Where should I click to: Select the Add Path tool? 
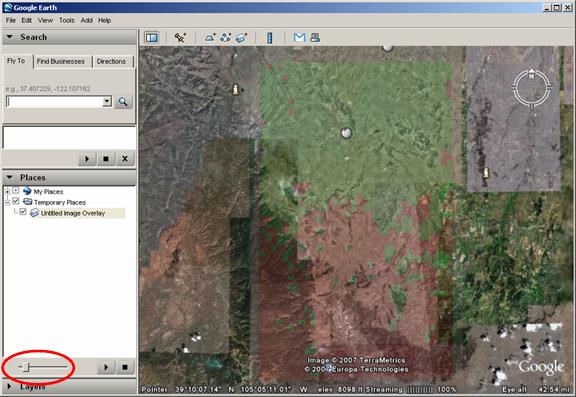pos(226,37)
